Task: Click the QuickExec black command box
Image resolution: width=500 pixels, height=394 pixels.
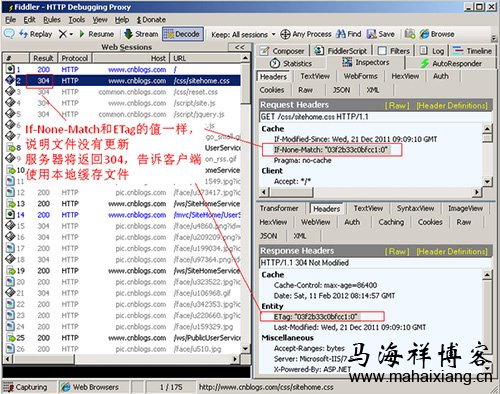Action: click(126, 372)
